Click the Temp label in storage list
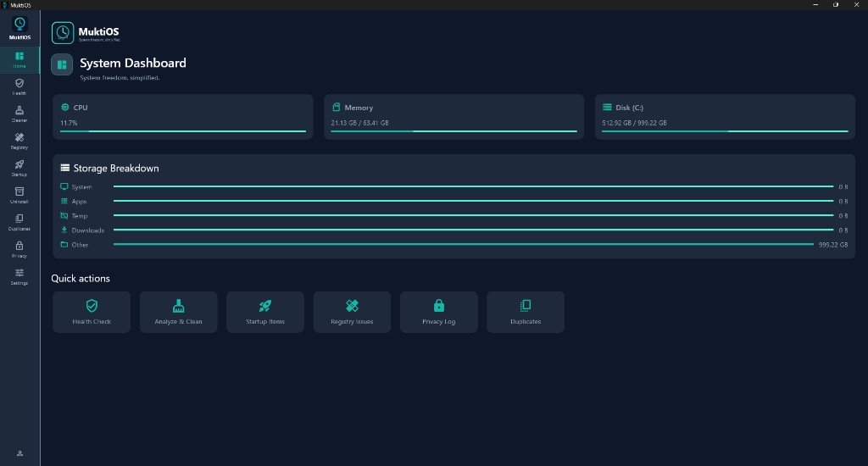 point(80,216)
